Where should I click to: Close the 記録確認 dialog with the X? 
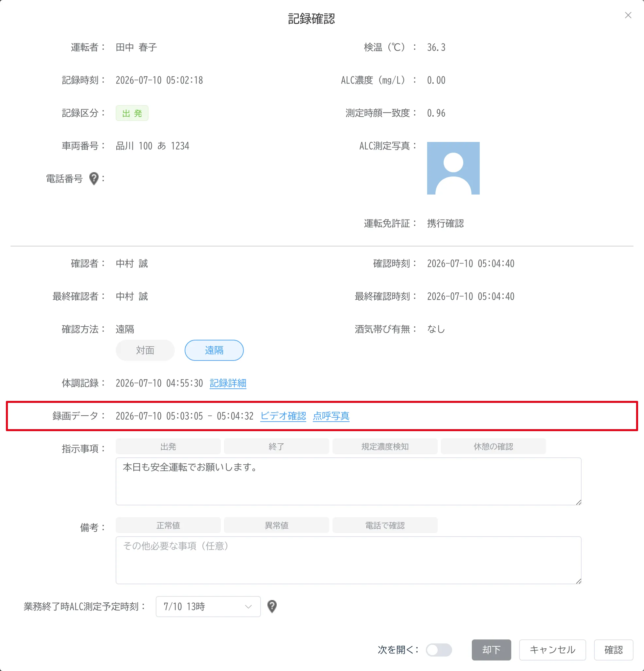pos(628,15)
